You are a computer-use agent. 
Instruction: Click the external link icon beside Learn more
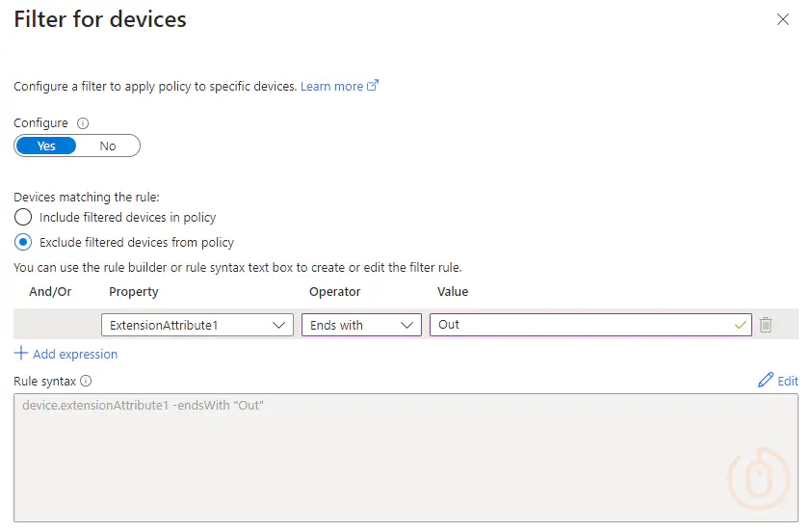tap(373, 85)
